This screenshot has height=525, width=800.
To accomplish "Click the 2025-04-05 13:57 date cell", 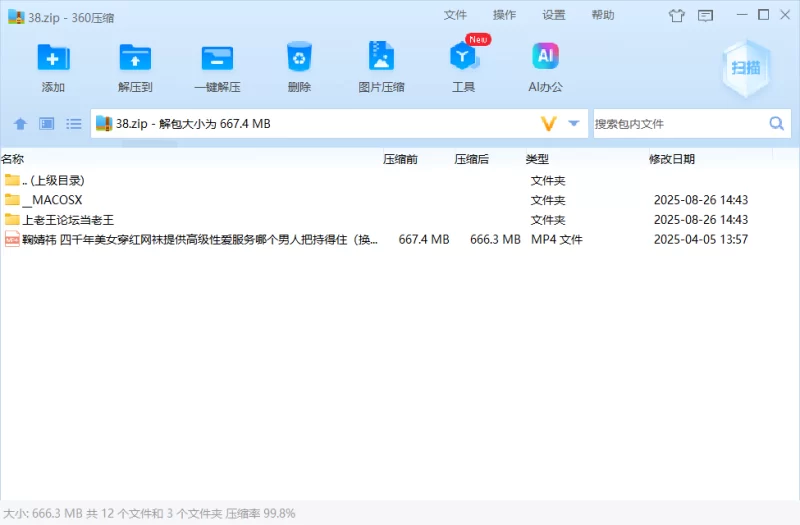I will [701, 239].
